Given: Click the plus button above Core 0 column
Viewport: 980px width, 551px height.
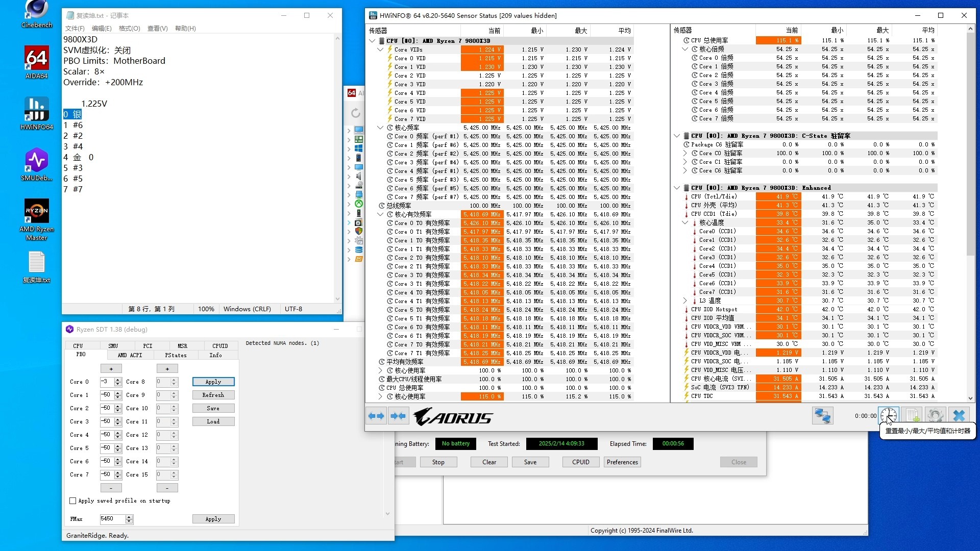Looking at the screenshot, I should click(111, 368).
